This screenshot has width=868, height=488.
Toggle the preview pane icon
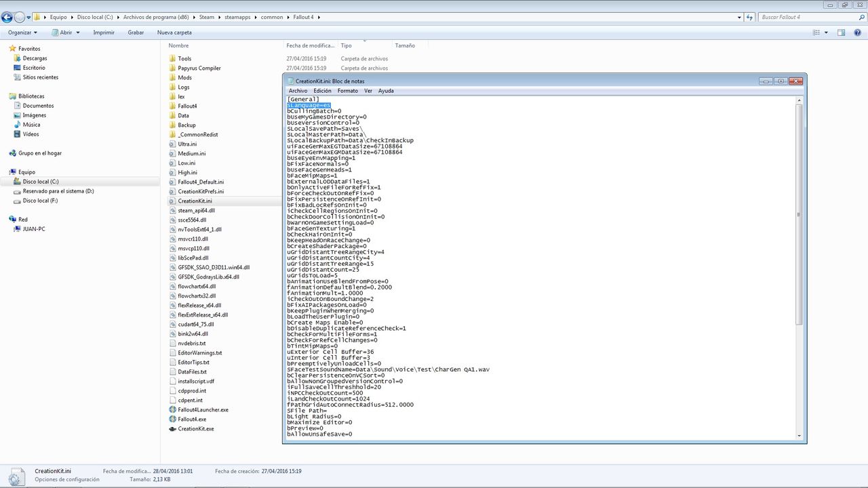click(x=841, y=32)
